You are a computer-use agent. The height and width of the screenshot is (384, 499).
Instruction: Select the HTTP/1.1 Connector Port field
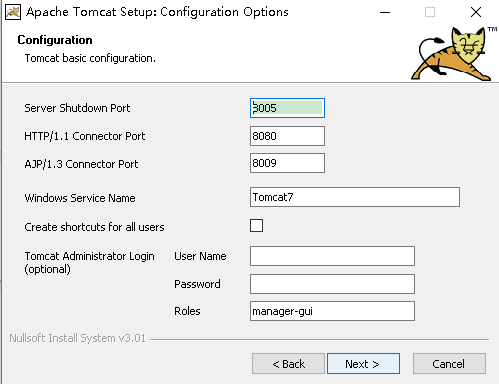[x=287, y=136]
